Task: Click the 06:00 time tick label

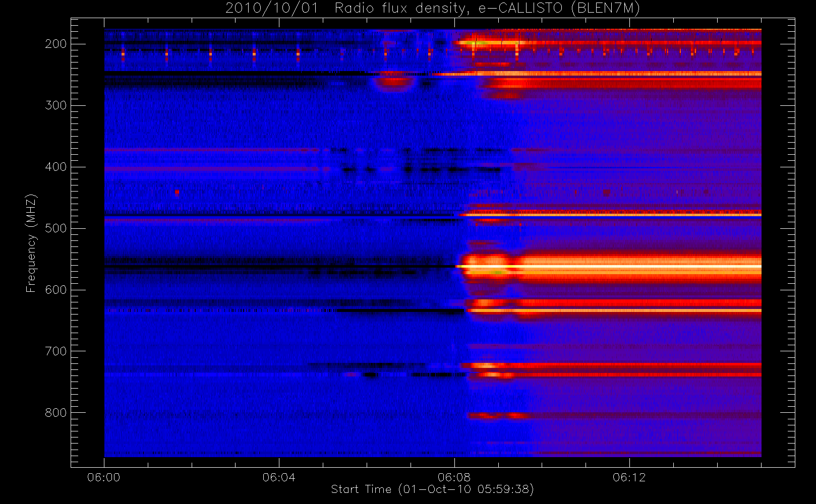Action: coord(104,477)
